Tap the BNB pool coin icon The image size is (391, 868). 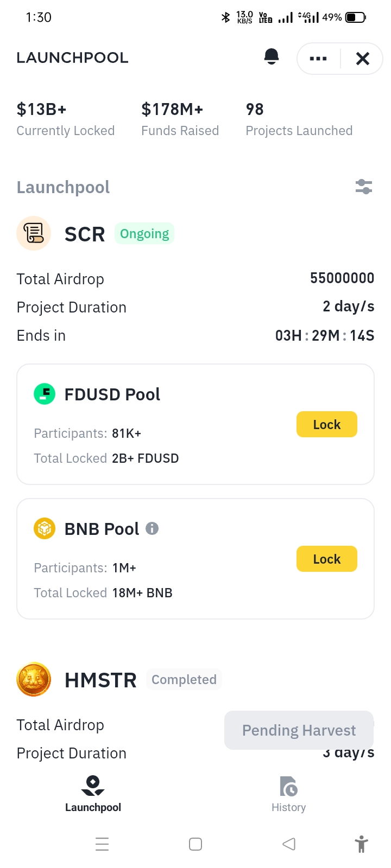45,528
